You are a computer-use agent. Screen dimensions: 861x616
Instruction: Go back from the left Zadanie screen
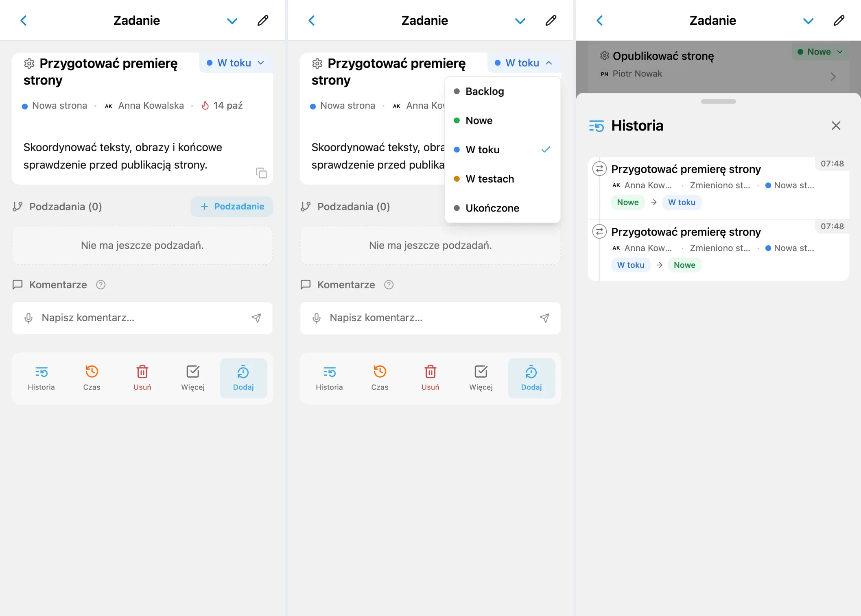pos(24,20)
